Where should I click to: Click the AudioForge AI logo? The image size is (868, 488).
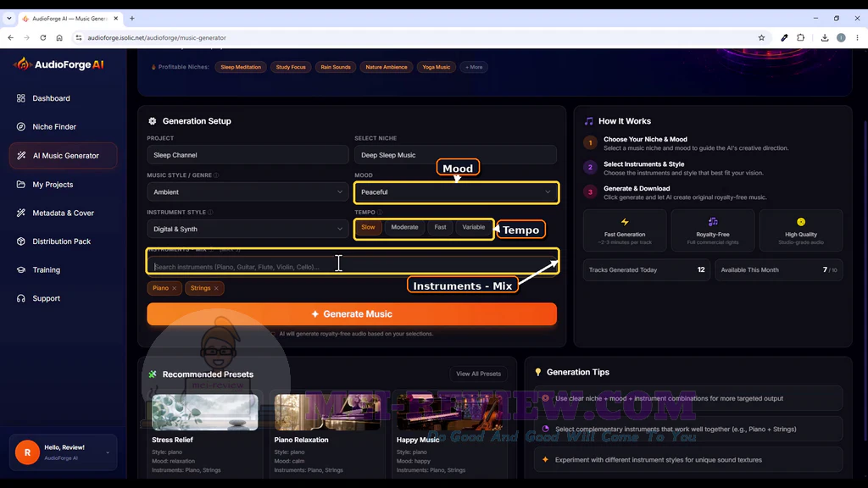(x=58, y=64)
